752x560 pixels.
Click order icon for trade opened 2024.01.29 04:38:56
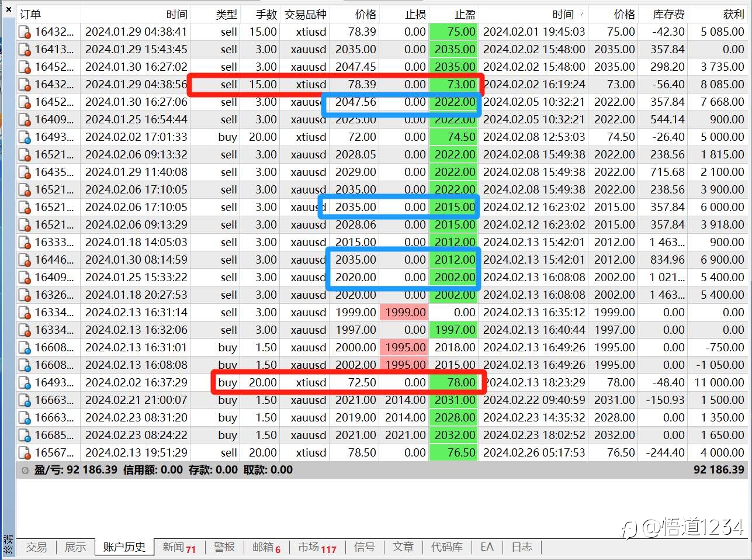click(25, 85)
